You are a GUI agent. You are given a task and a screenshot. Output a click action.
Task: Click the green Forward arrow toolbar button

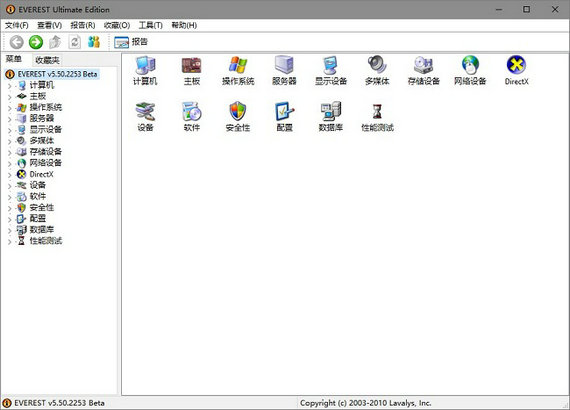click(x=36, y=42)
